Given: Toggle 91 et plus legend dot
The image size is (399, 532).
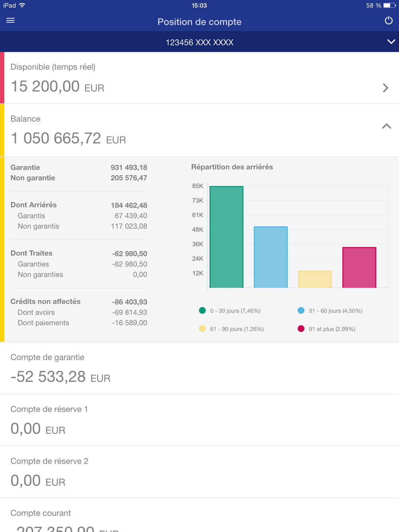Looking at the screenshot, I should (x=301, y=329).
